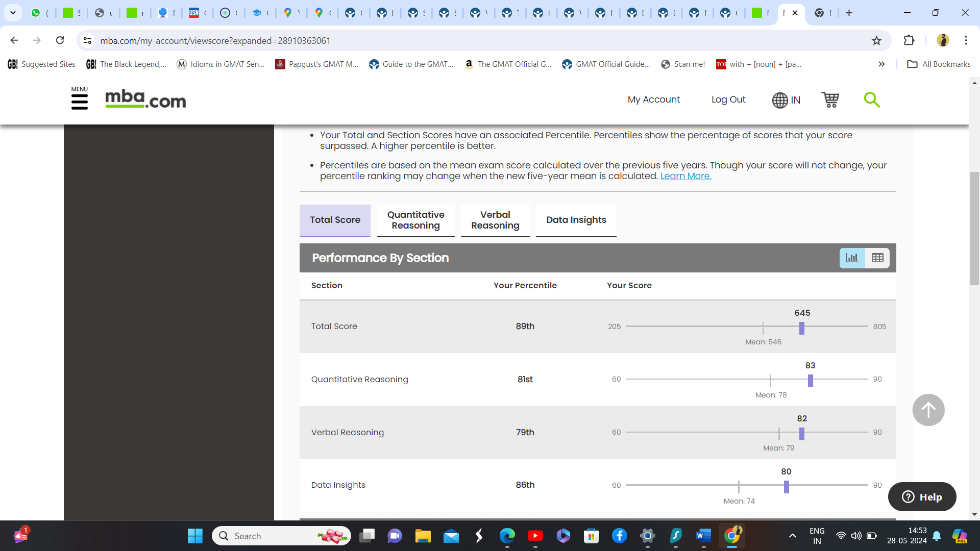Expand the hidden bookmarks chevron
Image resolution: width=980 pixels, height=551 pixels.
point(881,64)
